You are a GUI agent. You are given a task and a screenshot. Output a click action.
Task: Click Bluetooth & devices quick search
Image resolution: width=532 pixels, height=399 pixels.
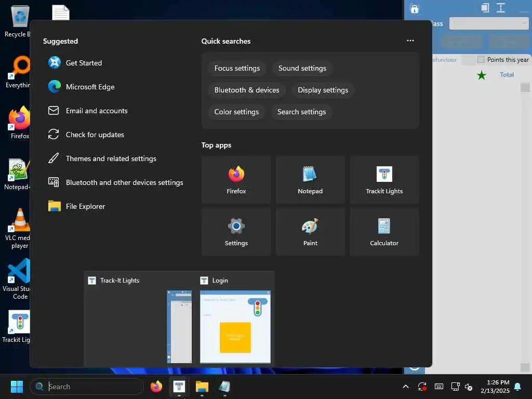247,90
